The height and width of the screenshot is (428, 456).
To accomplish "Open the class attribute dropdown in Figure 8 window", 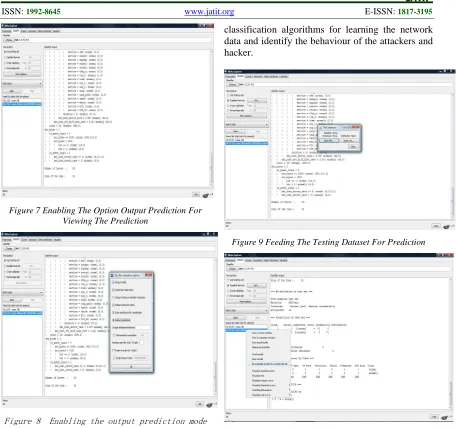I will pyautogui.click(x=23, y=292).
